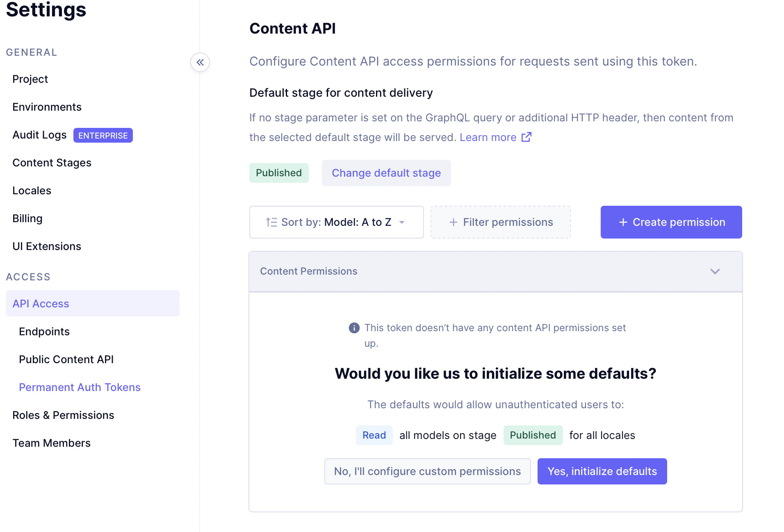Screen dimensions: 784x532
Task: Click the plus icon inside Filter permissions
Action: [454, 222]
